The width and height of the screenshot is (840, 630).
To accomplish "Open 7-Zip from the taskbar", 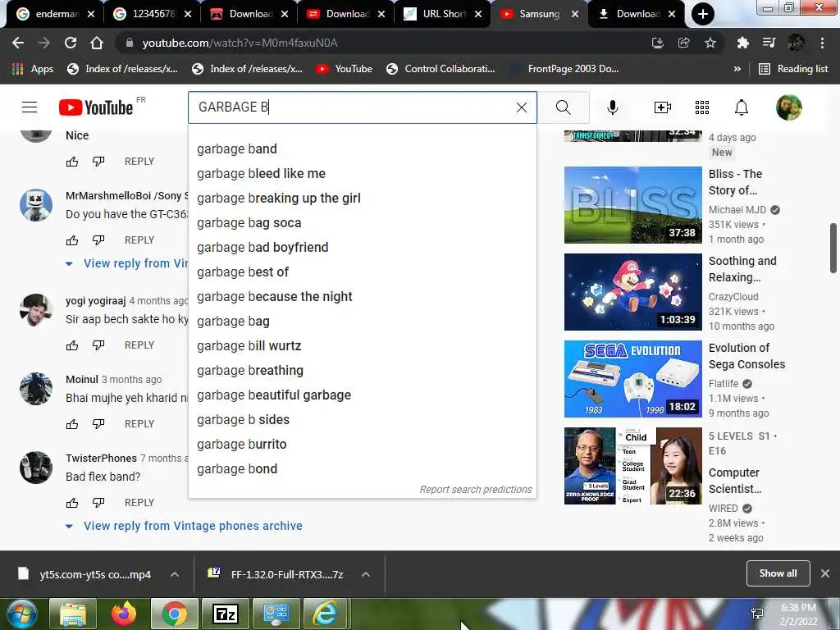I will (226, 614).
